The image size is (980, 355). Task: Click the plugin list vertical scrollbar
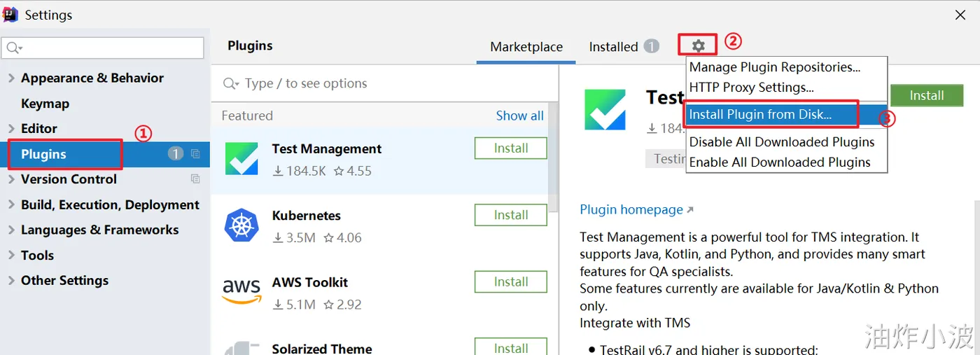[x=554, y=161]
